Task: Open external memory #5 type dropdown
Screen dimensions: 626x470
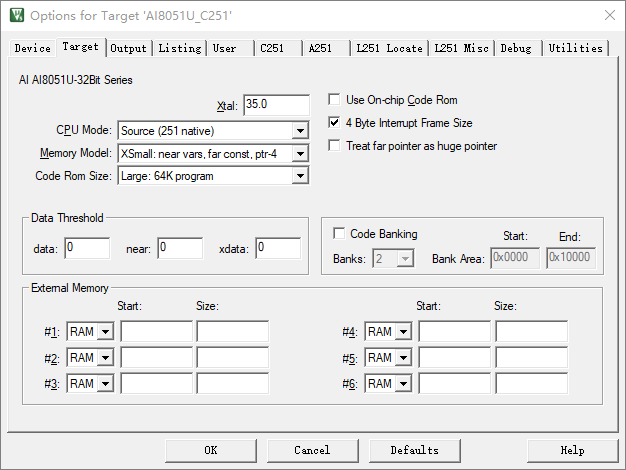Action: click(x=404, y=357)
